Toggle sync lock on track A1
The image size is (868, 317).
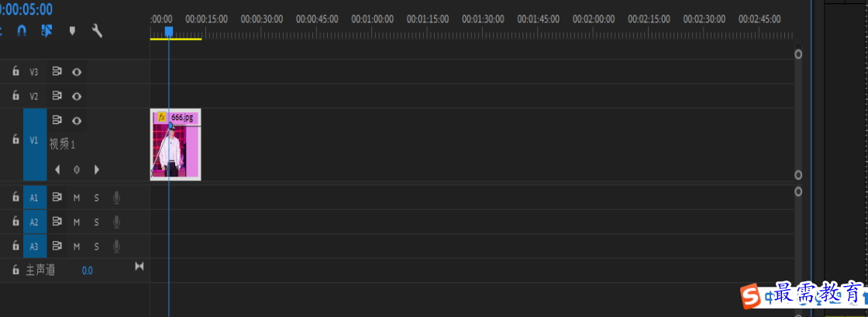[57, 198]
